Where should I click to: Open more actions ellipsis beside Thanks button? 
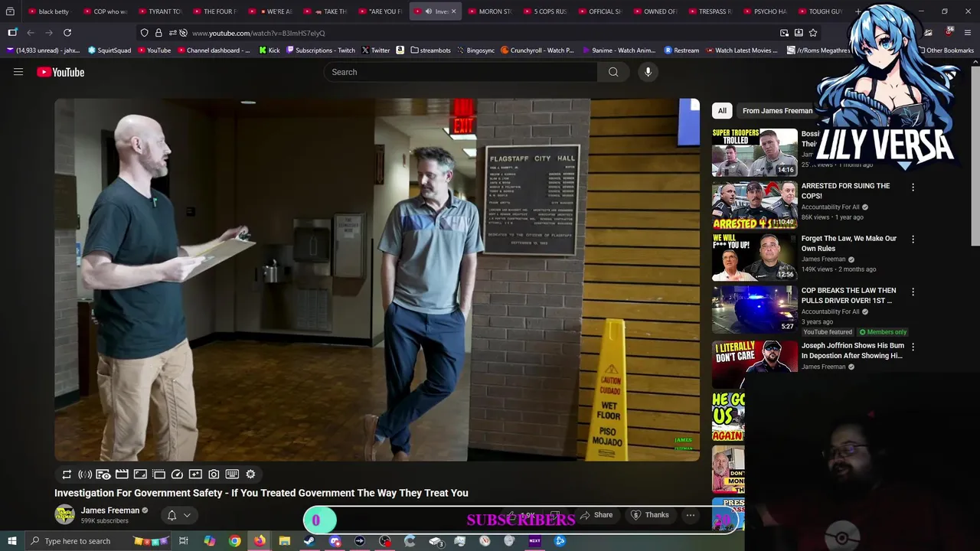tap(691, 515)
